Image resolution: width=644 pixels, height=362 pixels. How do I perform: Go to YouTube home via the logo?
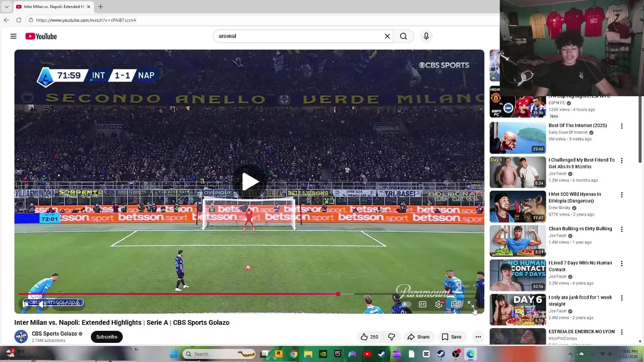click(x=41, y=36)
